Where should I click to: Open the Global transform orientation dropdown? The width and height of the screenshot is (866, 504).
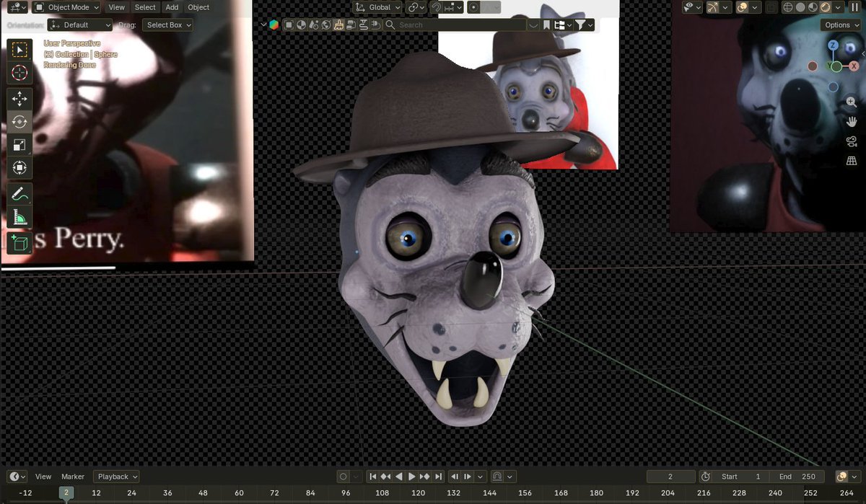[x=378, y=7]
